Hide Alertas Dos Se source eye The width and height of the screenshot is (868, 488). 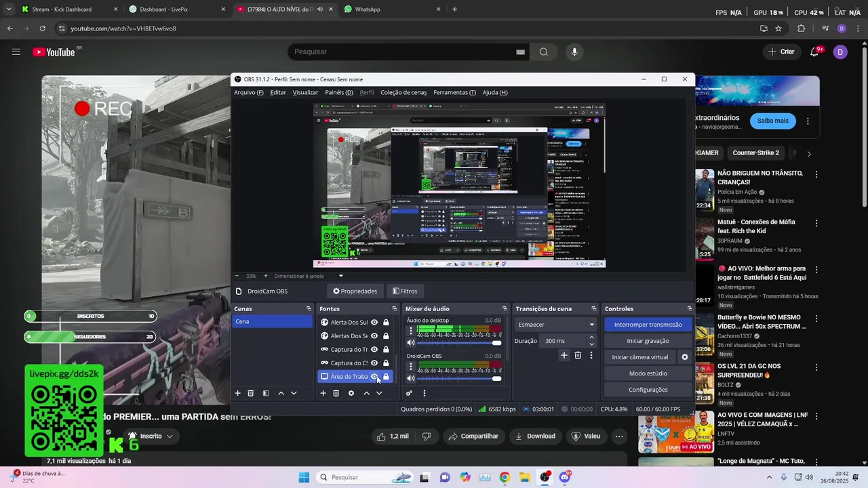pos(374,336)
